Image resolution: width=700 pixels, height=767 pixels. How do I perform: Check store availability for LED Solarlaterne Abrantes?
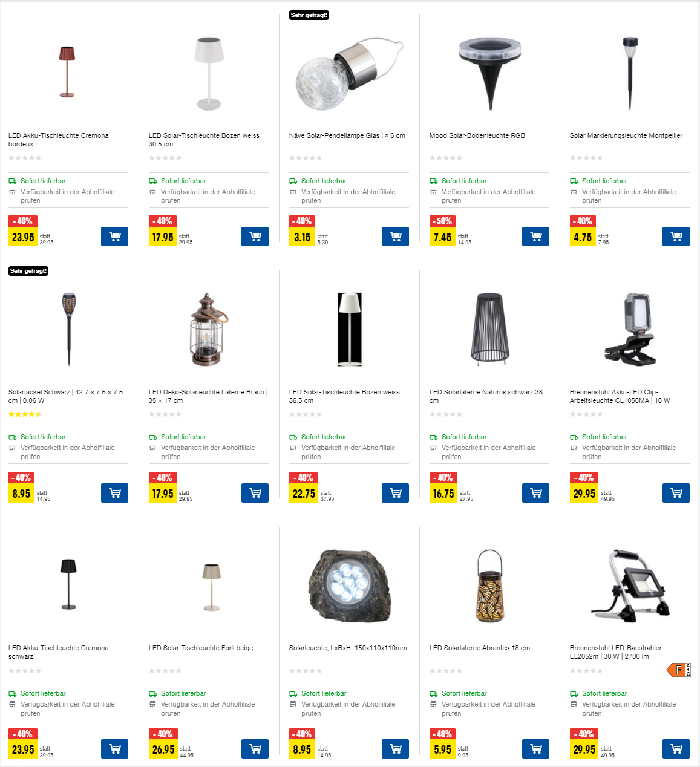[x=488, y=708]
